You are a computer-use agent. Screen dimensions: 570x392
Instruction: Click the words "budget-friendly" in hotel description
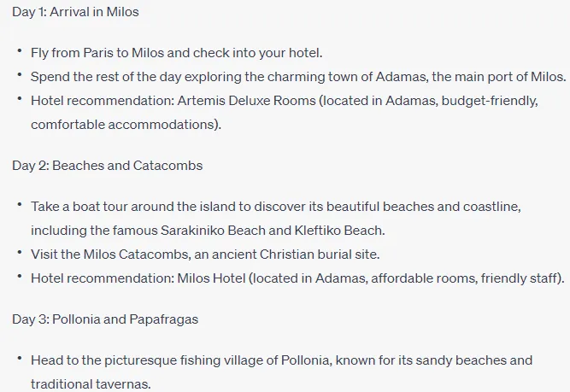pyautogui.click(x=490, y=101)
